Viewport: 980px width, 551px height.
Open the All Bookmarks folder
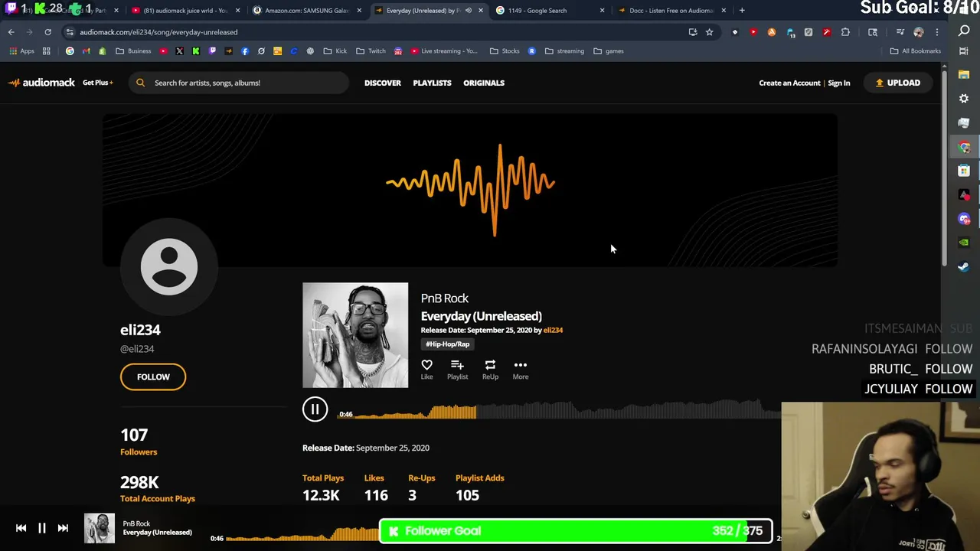click(x=915, y=51)
